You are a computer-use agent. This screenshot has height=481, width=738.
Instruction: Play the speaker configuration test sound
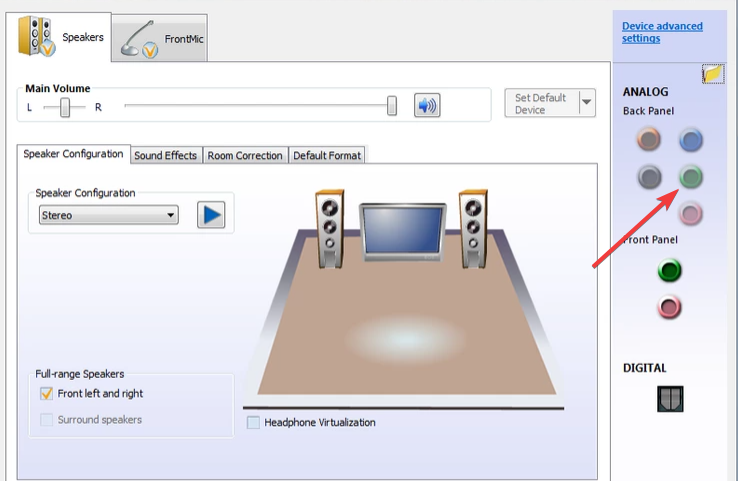(211, 215)
